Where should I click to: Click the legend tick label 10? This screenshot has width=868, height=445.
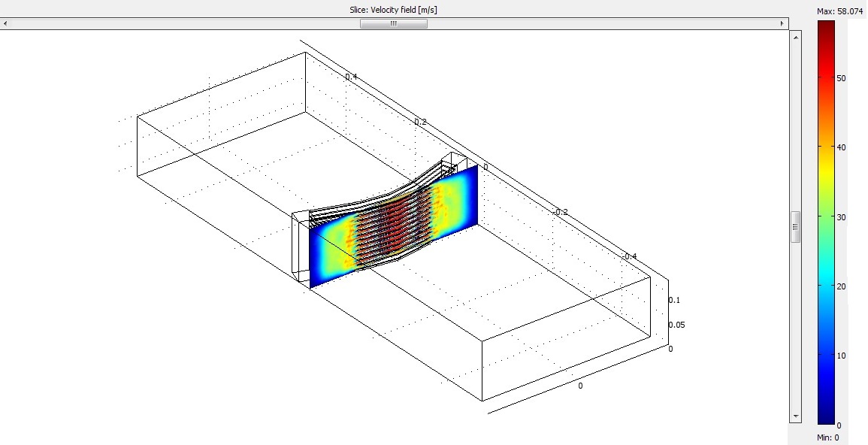[x=842, y=356]
